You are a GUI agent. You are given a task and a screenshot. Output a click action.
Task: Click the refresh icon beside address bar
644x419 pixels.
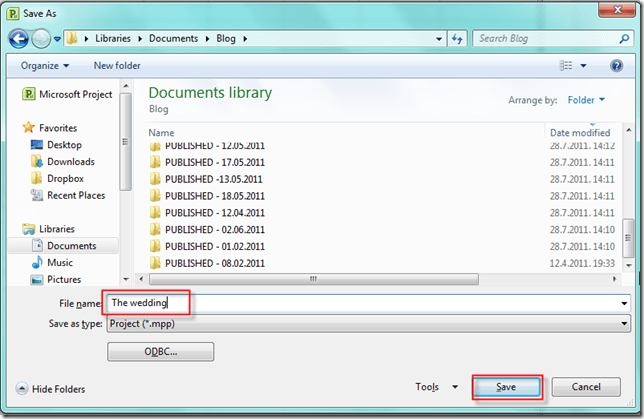point(457,39)
